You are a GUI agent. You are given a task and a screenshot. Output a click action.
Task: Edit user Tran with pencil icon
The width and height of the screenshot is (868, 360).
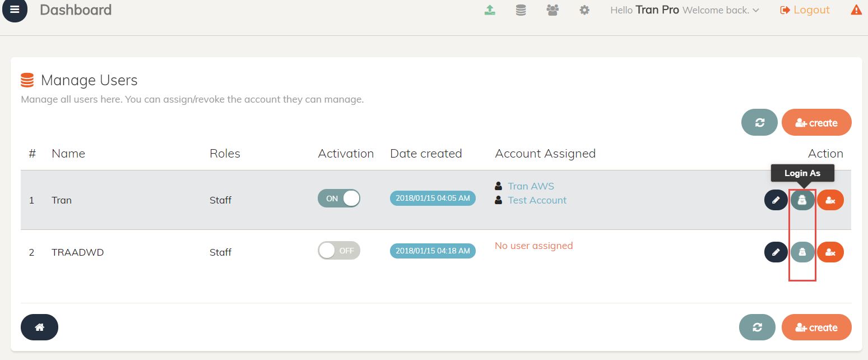click(776, 200)
